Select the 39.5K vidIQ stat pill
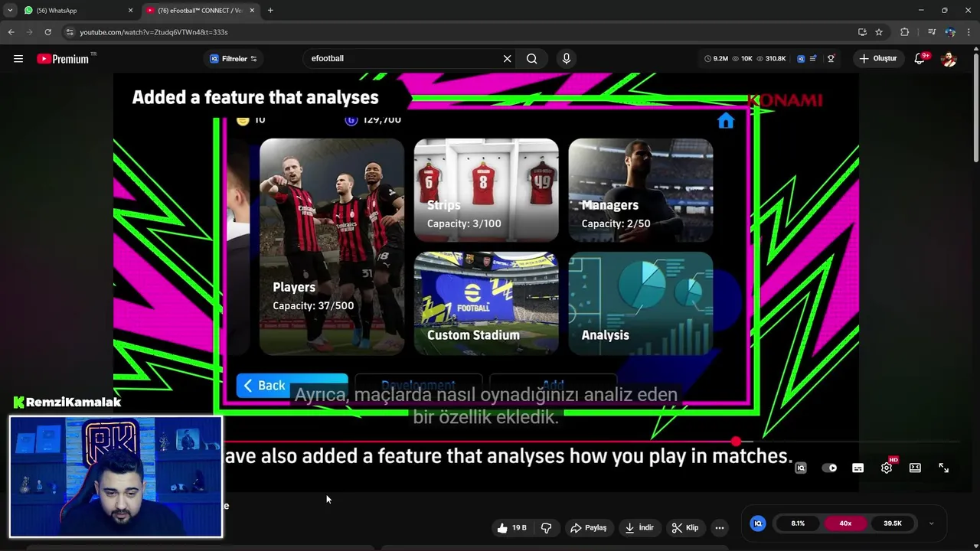Screen dimensions: 980x551 [x=893, y=523]
